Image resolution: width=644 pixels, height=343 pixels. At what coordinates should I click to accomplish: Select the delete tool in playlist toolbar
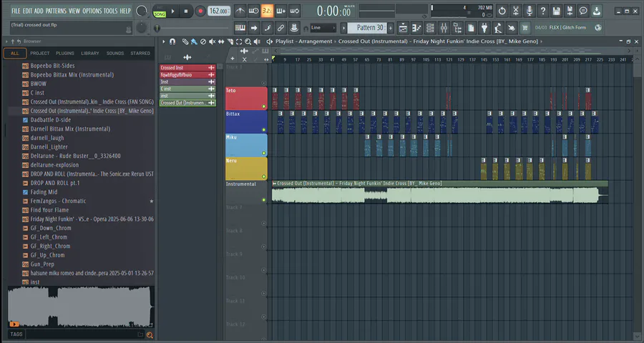pyautogui.click(x=203, y=41)
